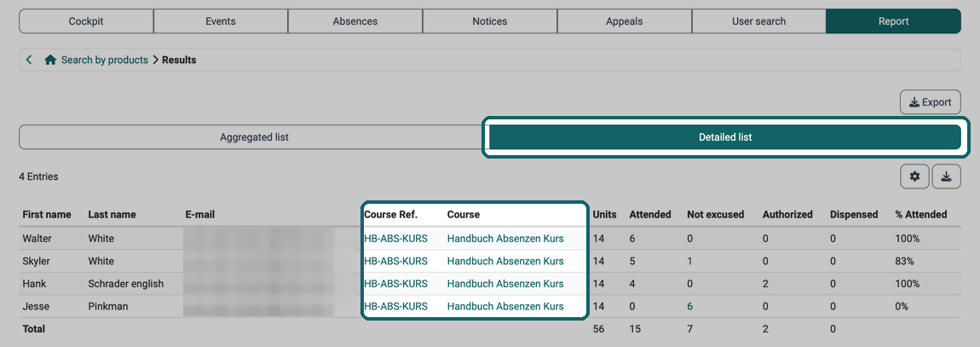Click the 0% attended value for Jesse

(902, 306)
